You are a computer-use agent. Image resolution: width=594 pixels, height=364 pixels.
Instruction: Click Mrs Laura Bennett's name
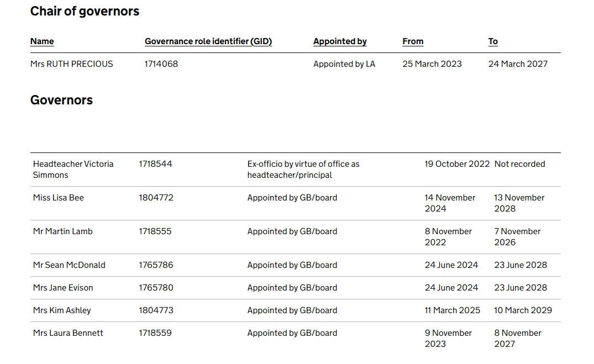(x=68, y=333)
